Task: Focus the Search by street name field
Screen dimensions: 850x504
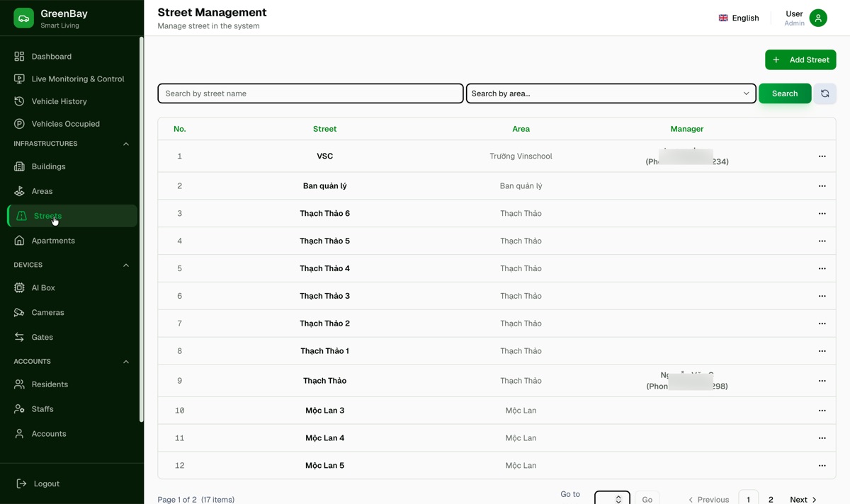Action: (310, 93)
